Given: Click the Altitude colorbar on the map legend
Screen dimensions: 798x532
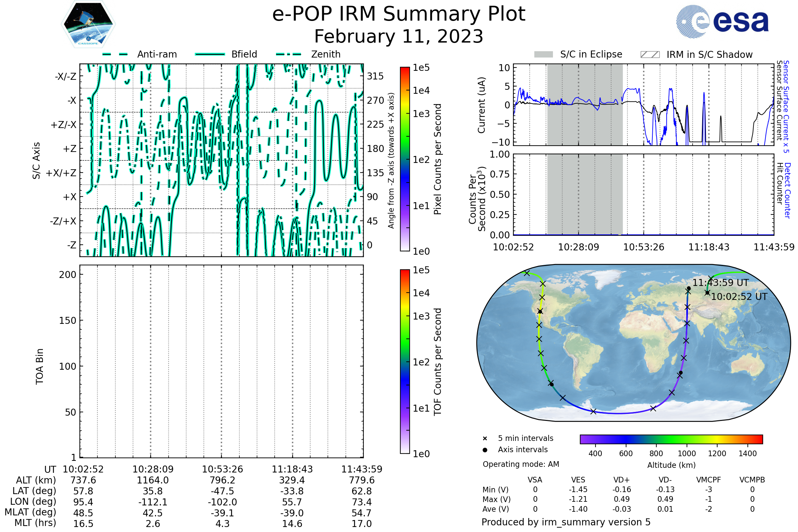Looking at the screenshot, I should point(671,439).
